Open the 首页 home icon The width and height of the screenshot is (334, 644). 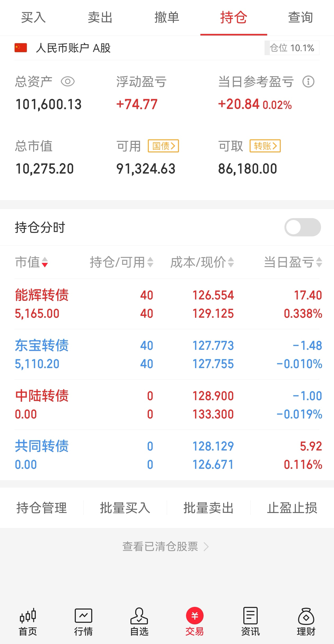point(28,621)
